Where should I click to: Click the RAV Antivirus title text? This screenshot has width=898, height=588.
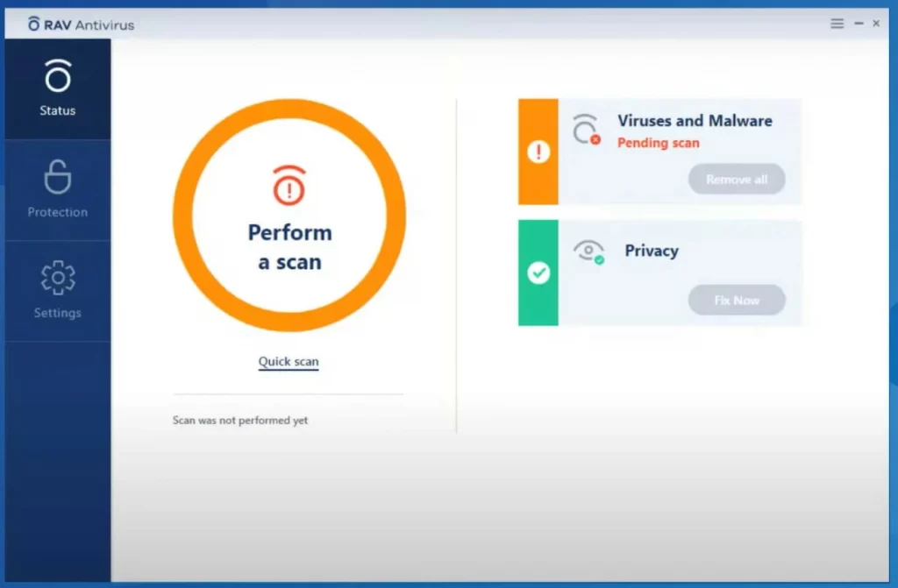(x=89, y=25)
